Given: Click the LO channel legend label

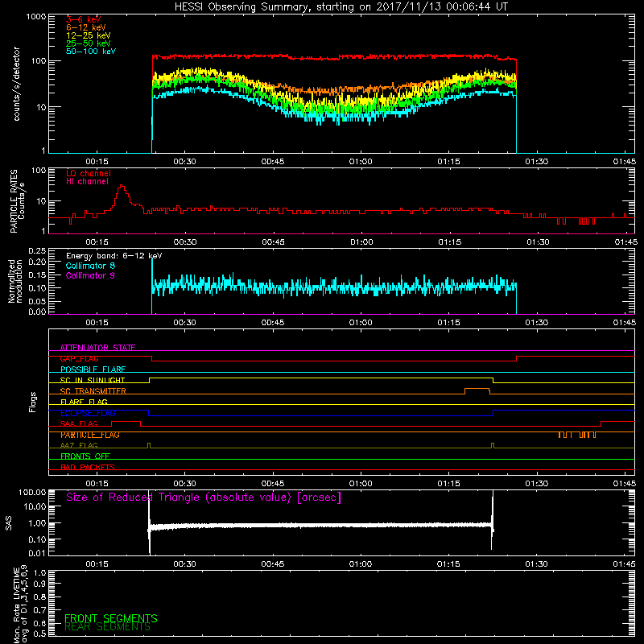Looking at the screenshot, I should coord(89,173).
